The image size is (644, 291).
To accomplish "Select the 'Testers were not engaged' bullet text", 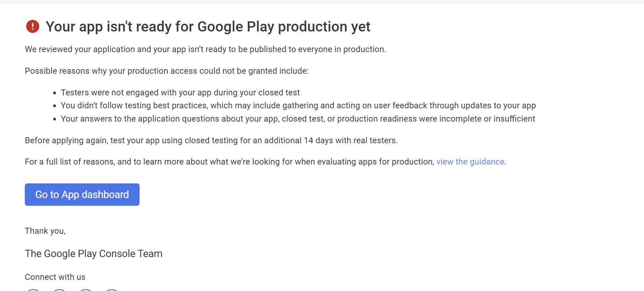I will click(180, 93).
